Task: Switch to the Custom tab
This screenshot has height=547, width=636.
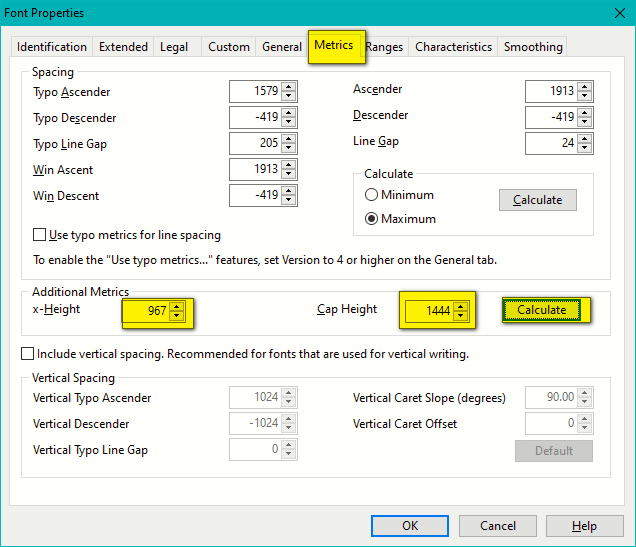Action: coord(229,47)
